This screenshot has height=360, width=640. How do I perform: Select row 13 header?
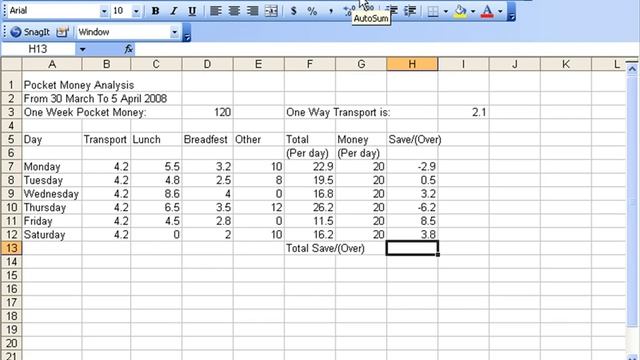11,248
